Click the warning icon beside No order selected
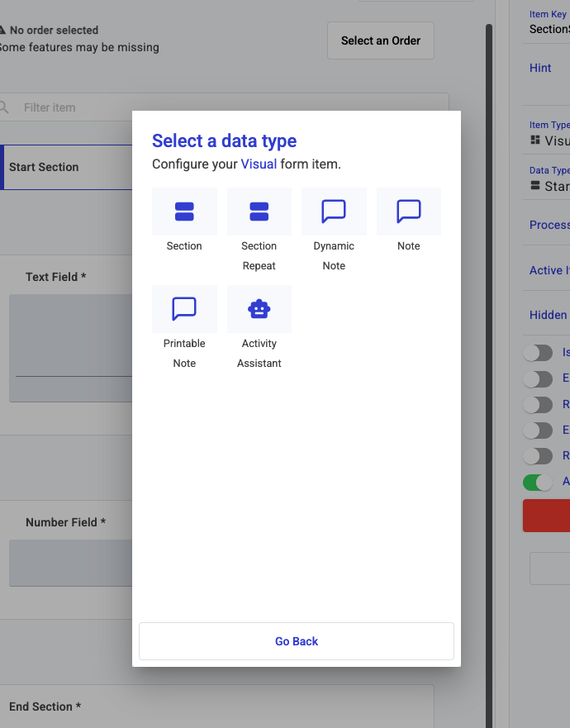 [x=2, y=30]
